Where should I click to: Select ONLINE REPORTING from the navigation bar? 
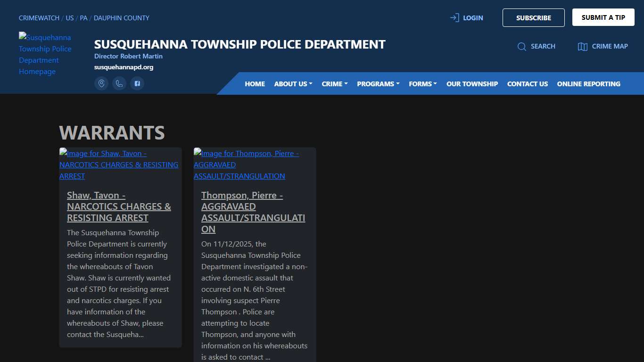click(x=588, y=83)
